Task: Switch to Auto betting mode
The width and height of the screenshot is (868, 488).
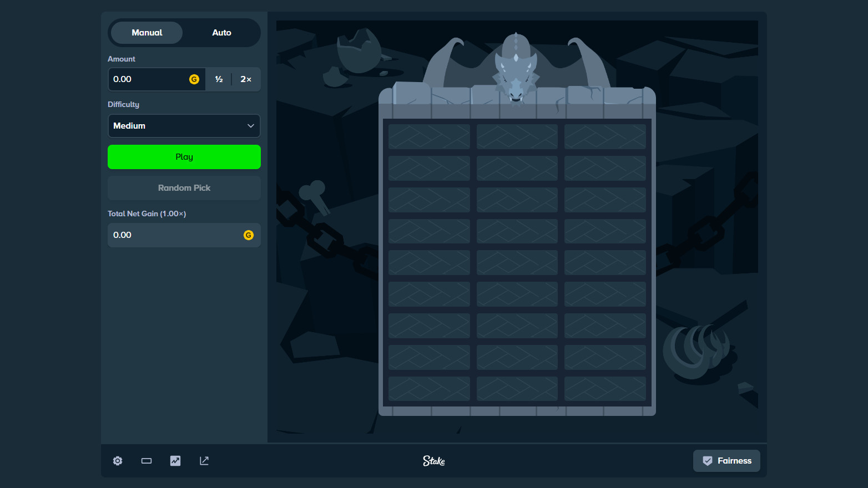Action: pyautogui.click(x=221, y=33)
